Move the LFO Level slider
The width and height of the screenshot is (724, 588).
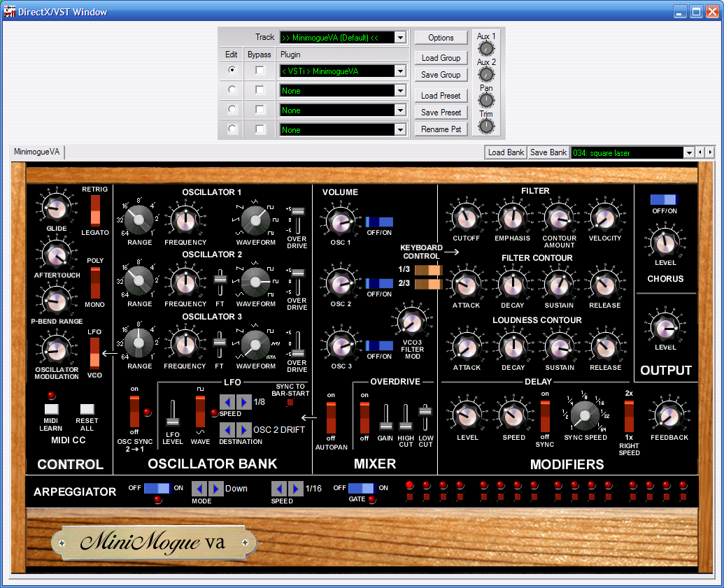click(x=173, y=422)
